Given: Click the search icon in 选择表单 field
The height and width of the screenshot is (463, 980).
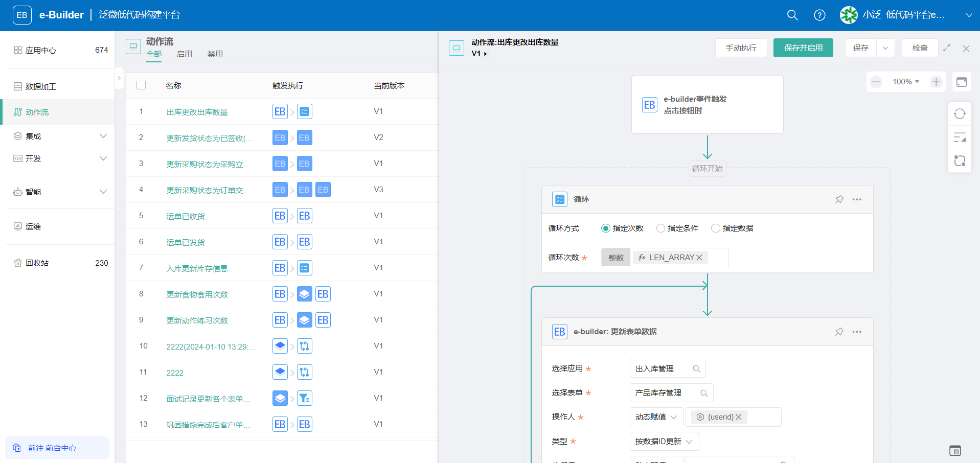Looking at the screenshot, I should click(x=704, y=393).
